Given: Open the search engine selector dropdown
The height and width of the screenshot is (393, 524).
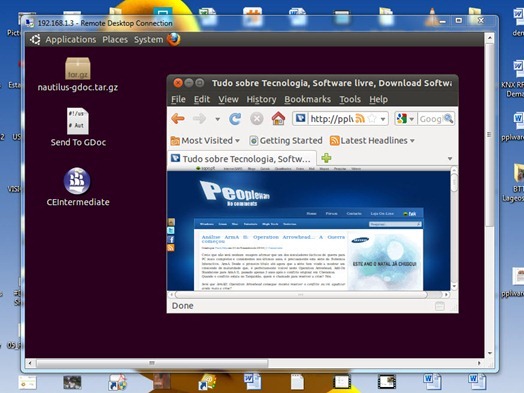Looking at the screenshot, I should tap(412, 119).
